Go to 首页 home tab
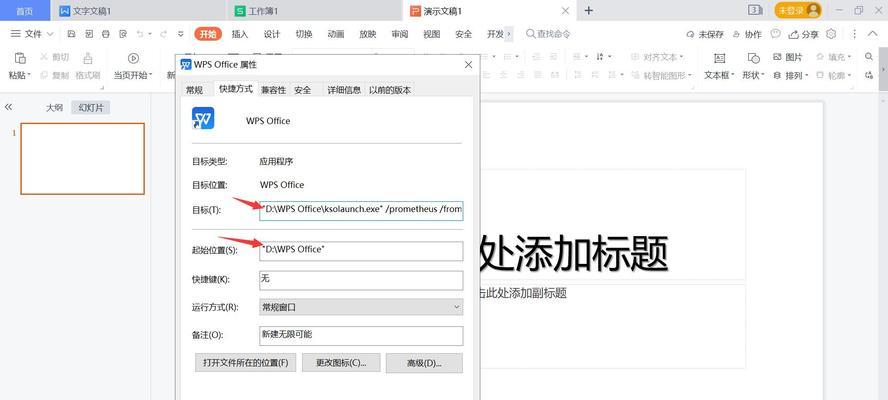 click(24, 11)
